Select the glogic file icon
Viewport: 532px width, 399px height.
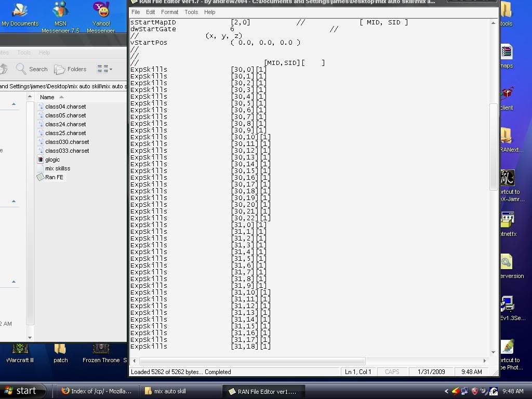(41, 159)
